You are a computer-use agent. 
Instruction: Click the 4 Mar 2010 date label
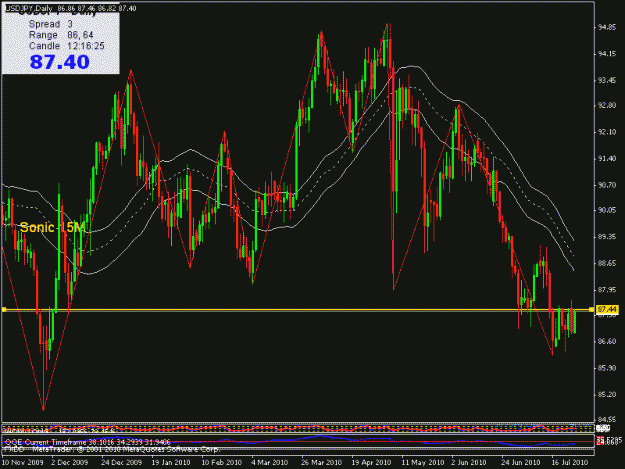click(x=270, y=463)
